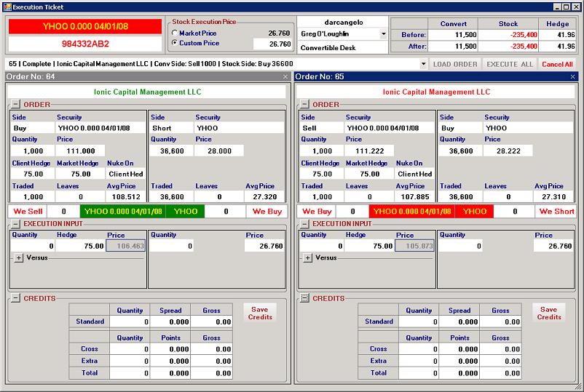Viewport: 584px width, 392px height.
Task: Open the Greg O'Loughlin trader dropdown
Action: click(x=383, y=34)
